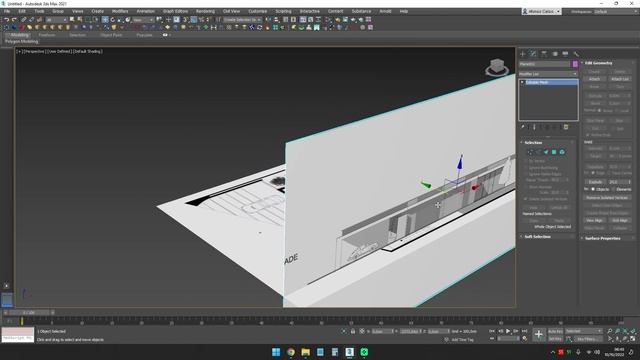Go to the end frame
Screen dimensions: 640x360
click(x=524, y=331)
